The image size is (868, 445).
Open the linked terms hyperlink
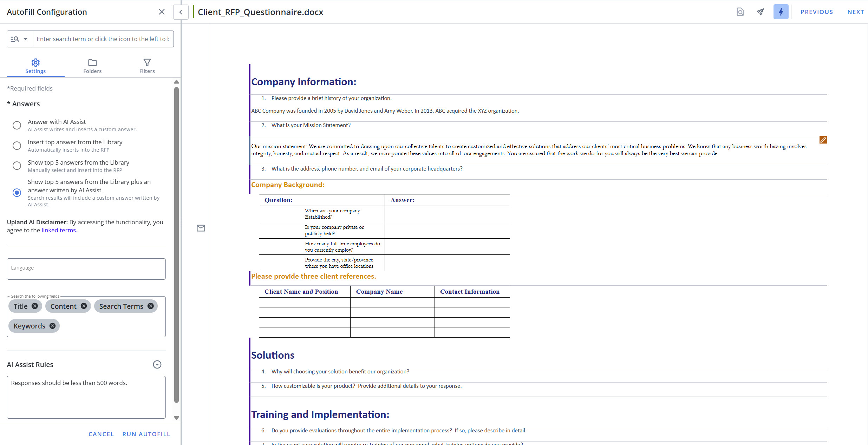point(59,230)
